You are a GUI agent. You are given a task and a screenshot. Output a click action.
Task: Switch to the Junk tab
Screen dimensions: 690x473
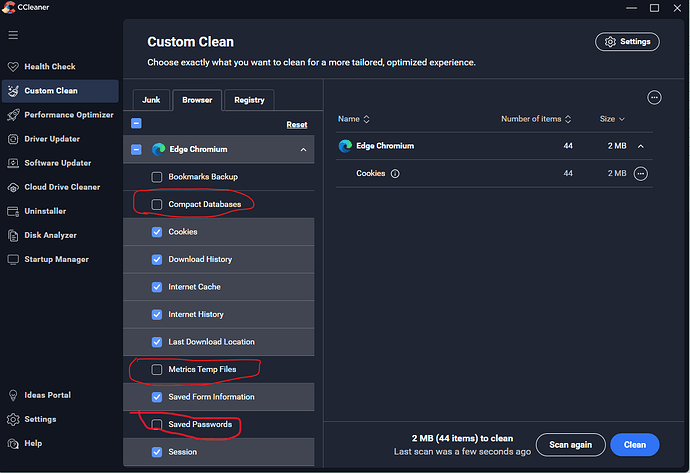[x=151, y=100]
